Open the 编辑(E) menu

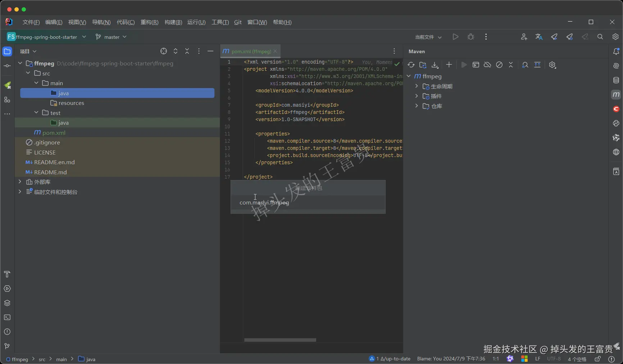(x=54, y=22)
